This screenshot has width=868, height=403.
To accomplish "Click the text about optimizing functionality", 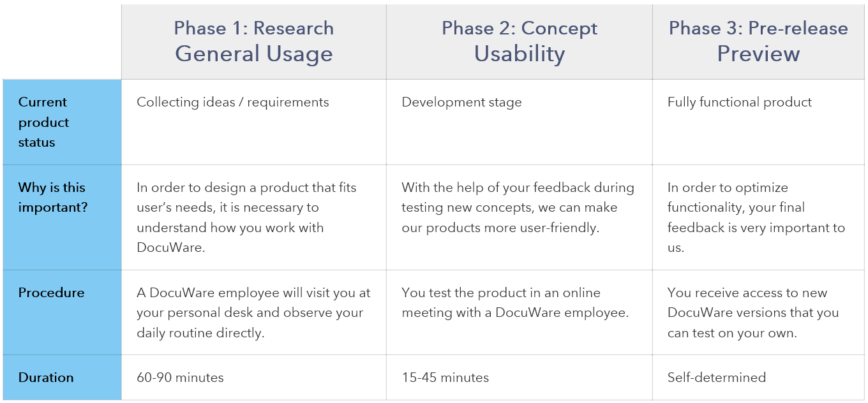I will (756, 217).
